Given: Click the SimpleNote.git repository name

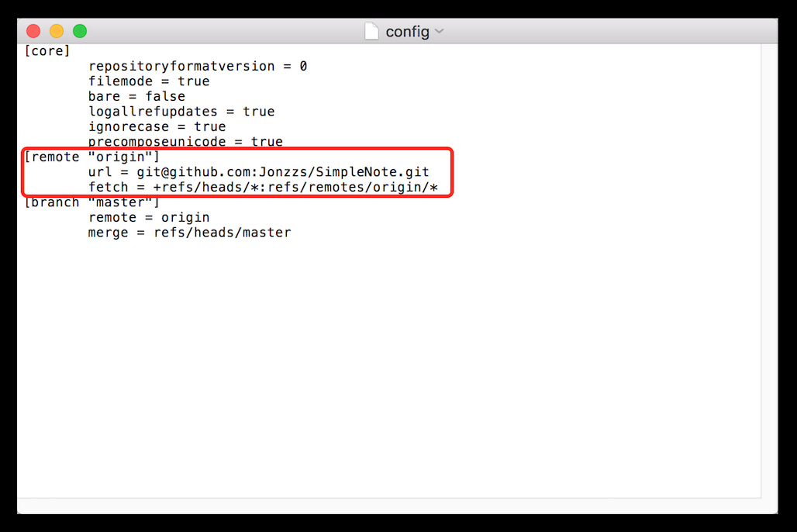Looking at the screenshot, I should point(372,171).
